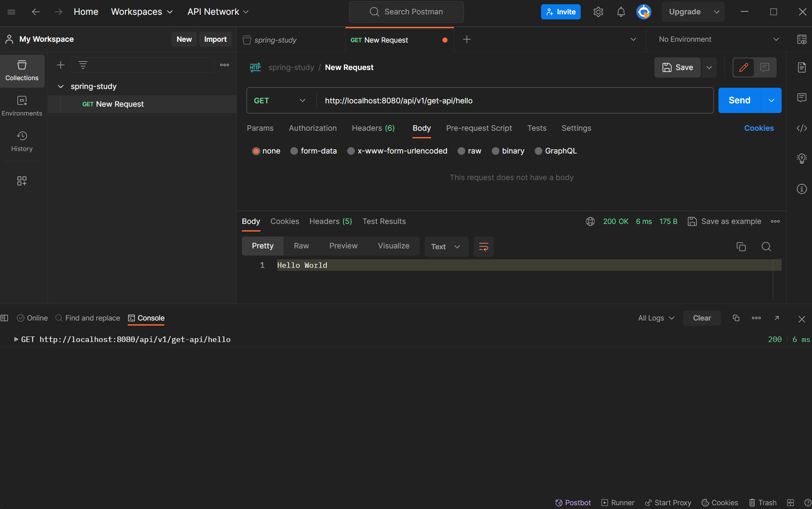Collapse the spring-study collection

pyautogui.click(x=61, y=86)
